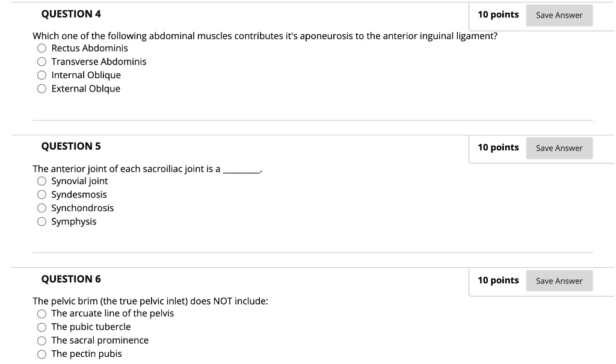Click the QUESTION 6 heading
This screenshot has height=364, width=616.
click(x=72, y=279)
